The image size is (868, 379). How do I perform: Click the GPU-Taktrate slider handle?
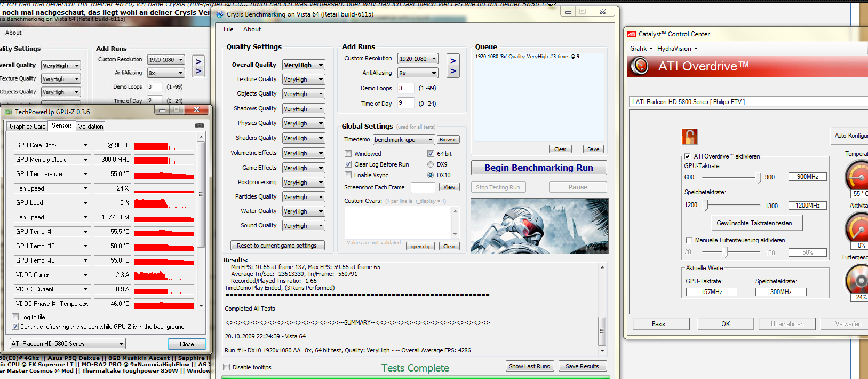pos(760,177)
